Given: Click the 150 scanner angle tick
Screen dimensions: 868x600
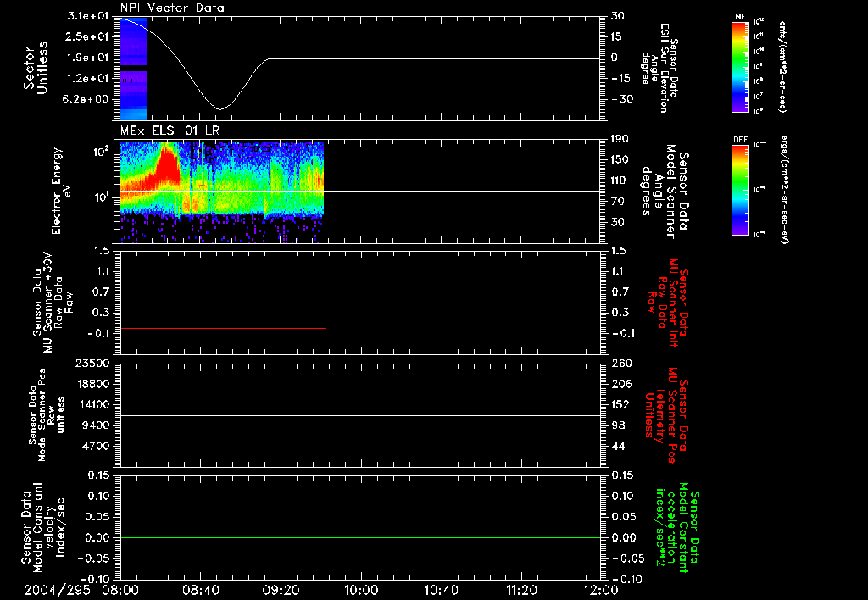Looking at the screenshot, I should click(620, 160).
